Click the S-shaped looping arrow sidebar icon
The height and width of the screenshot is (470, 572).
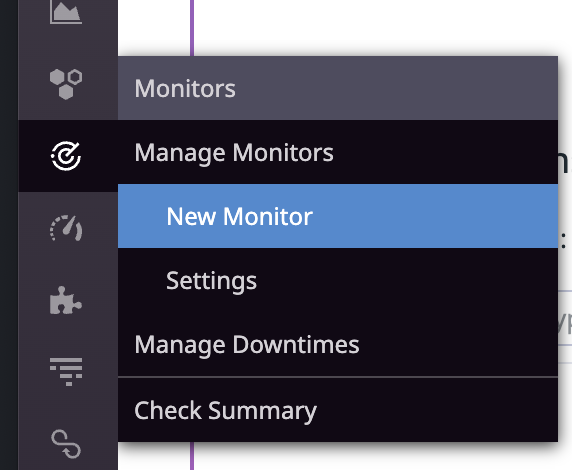pyautogui.click(x=66, y=444)
